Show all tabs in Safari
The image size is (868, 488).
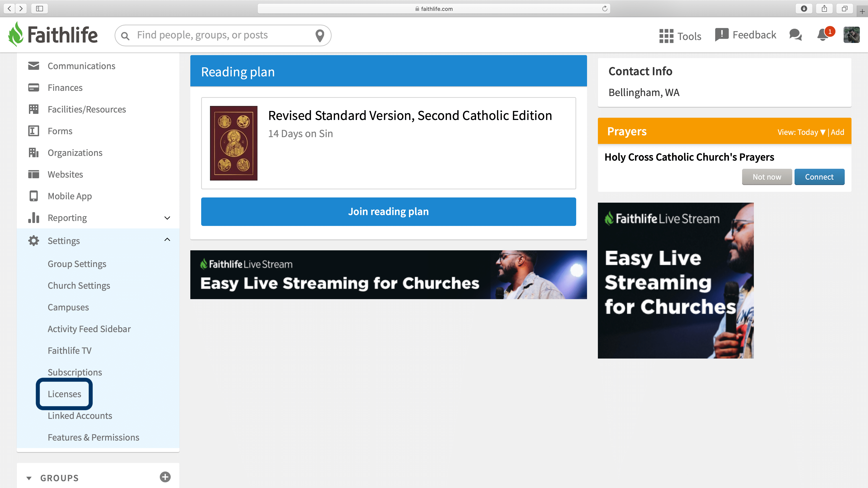pos(844,8)
